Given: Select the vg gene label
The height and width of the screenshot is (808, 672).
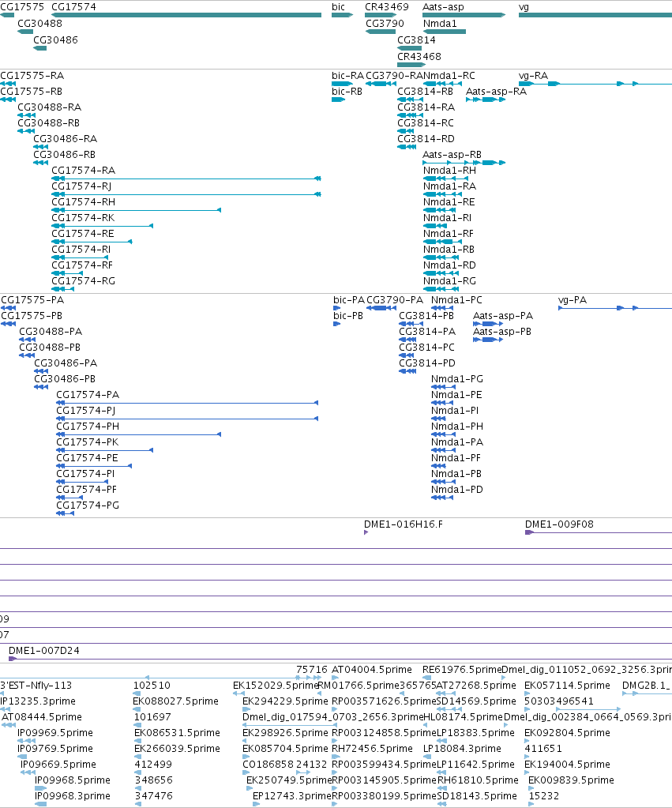Looking at the screenshot, I should [x=524, y=6].
